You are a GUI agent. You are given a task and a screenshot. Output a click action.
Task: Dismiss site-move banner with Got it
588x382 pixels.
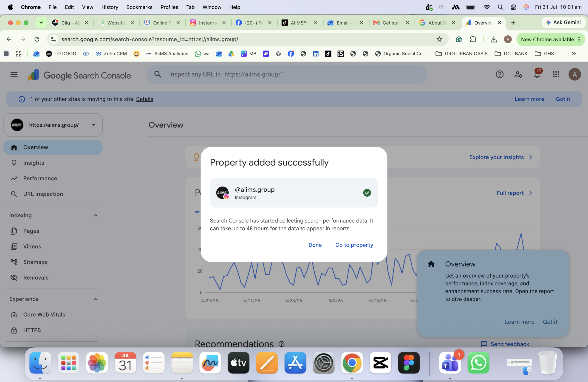tap(563, 99)
